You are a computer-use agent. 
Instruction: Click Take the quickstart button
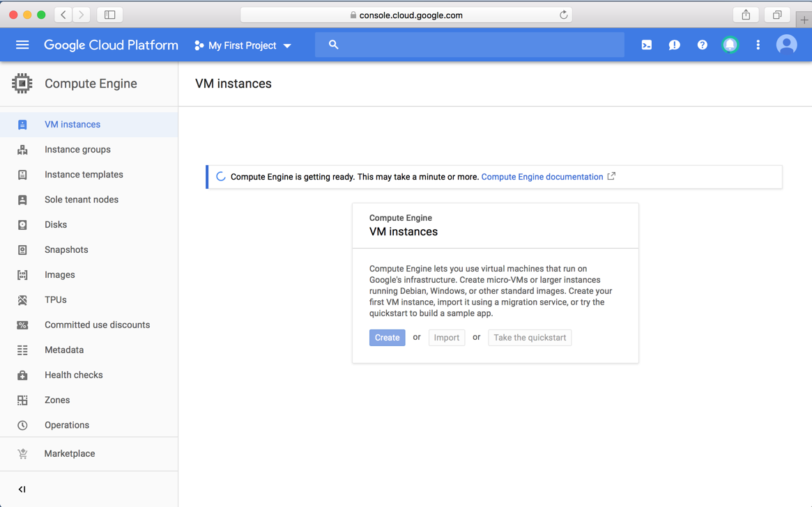point(530,337)
